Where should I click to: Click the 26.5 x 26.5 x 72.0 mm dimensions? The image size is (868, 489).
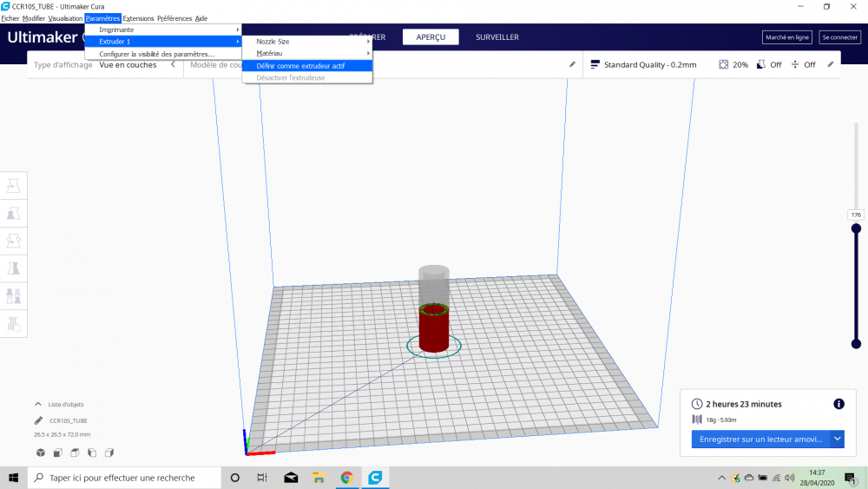[62, 435]
